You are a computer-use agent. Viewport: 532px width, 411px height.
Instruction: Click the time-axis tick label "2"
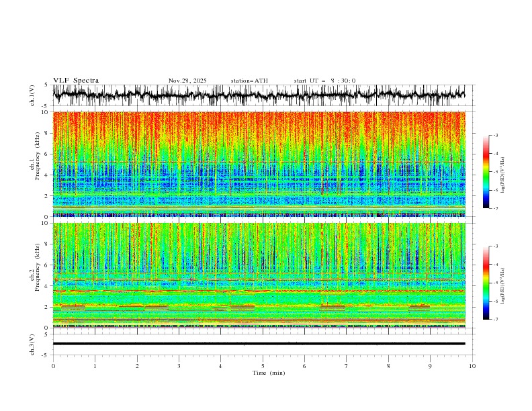(x=137, y=366)
